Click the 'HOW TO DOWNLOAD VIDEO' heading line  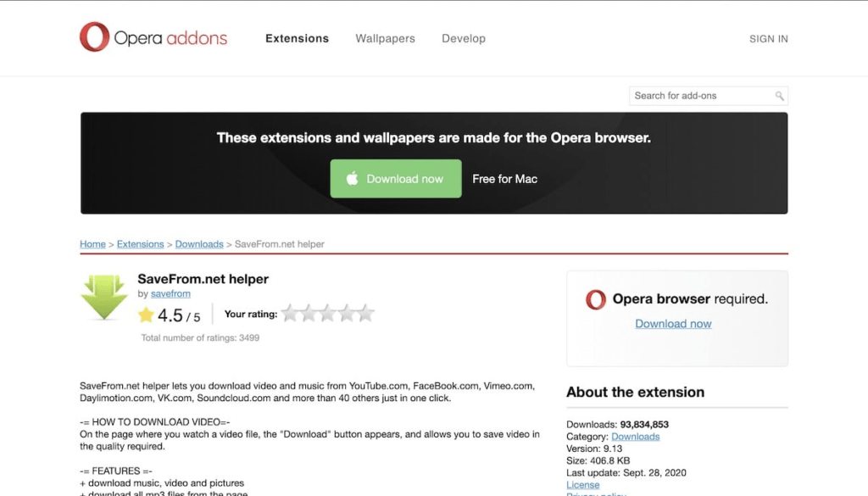[x=155, y=422]
